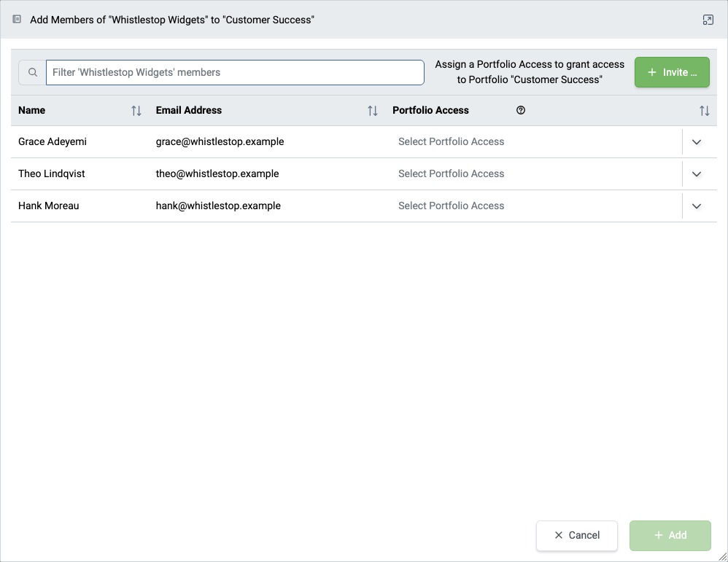
Task: Click the pop-out window icon in the title bar
Action: pos(708,20)
